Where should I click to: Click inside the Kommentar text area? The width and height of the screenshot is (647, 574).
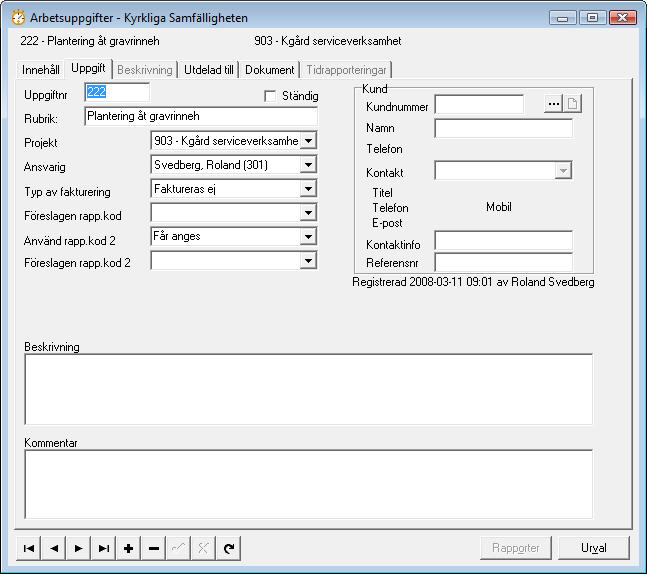309,484
